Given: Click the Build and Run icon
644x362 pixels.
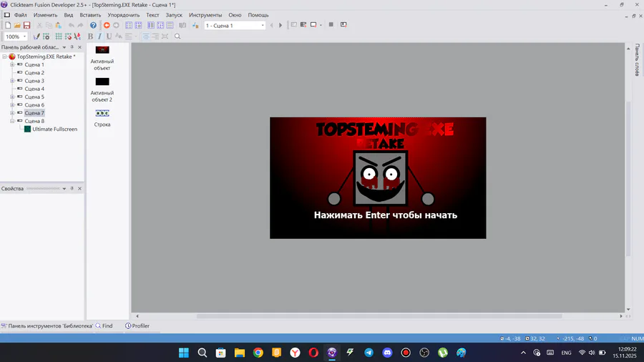Looking at the screenshot, I should click(343, 24).
